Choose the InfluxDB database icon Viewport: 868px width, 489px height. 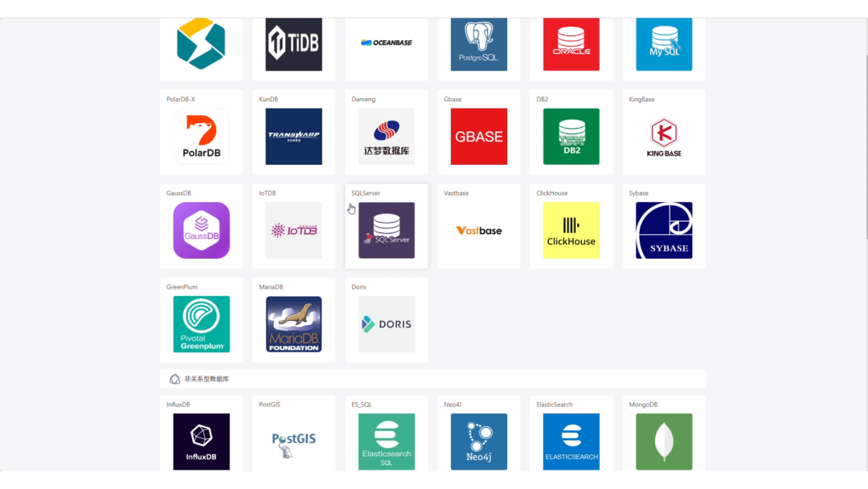202,442
